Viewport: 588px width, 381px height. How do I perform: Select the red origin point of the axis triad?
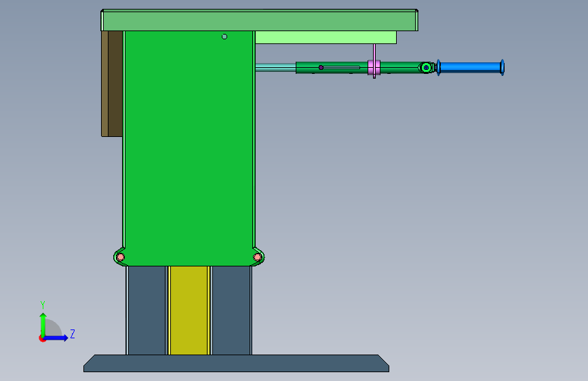pos(42,338)
